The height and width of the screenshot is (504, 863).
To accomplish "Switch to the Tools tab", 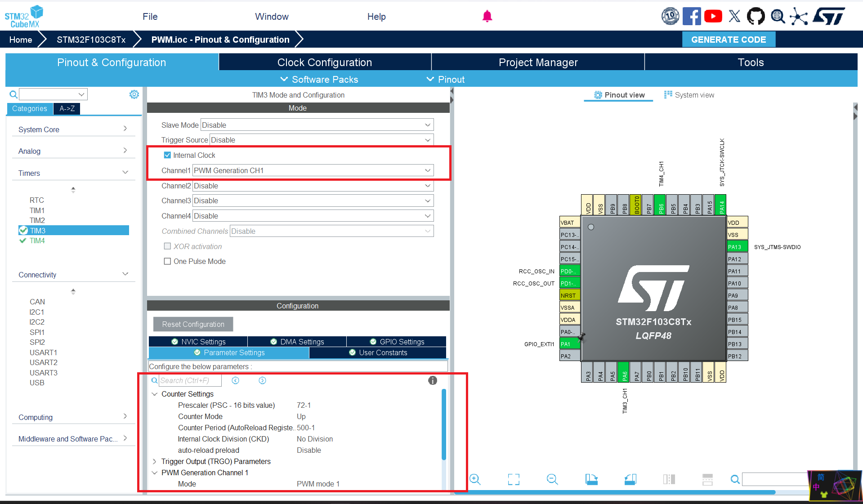I will click(x=751, y=62).
